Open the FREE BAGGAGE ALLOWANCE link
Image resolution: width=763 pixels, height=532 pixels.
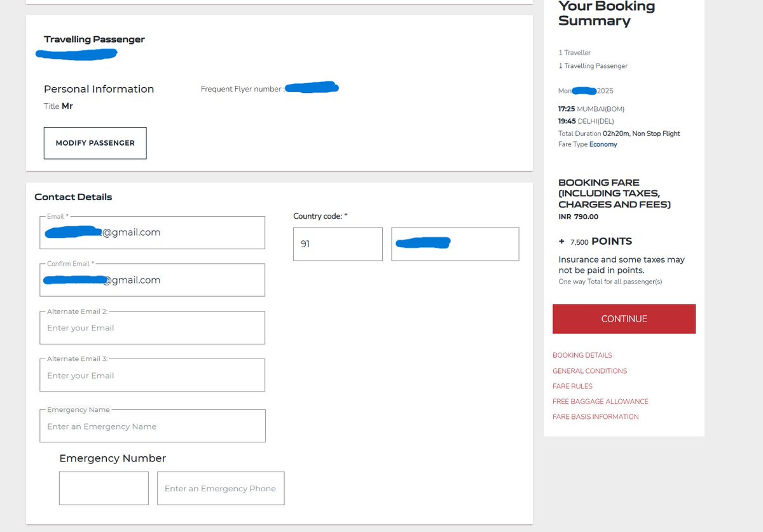(600, 401)
